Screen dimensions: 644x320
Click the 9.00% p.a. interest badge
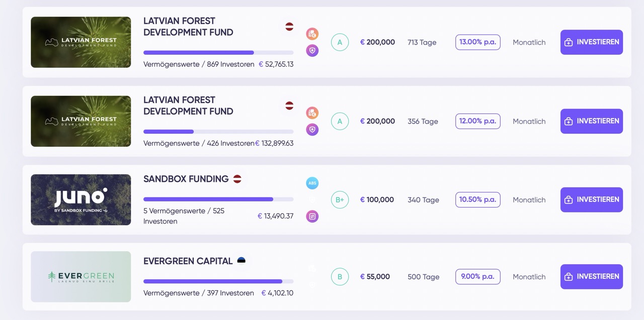[477, 277]
